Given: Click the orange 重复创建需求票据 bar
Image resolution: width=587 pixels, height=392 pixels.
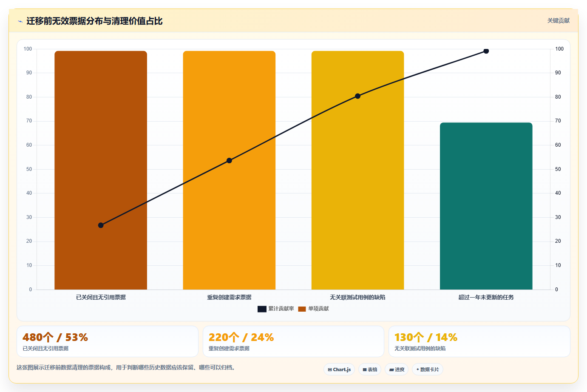Looking at the screenshot, I should click(229, 170).
